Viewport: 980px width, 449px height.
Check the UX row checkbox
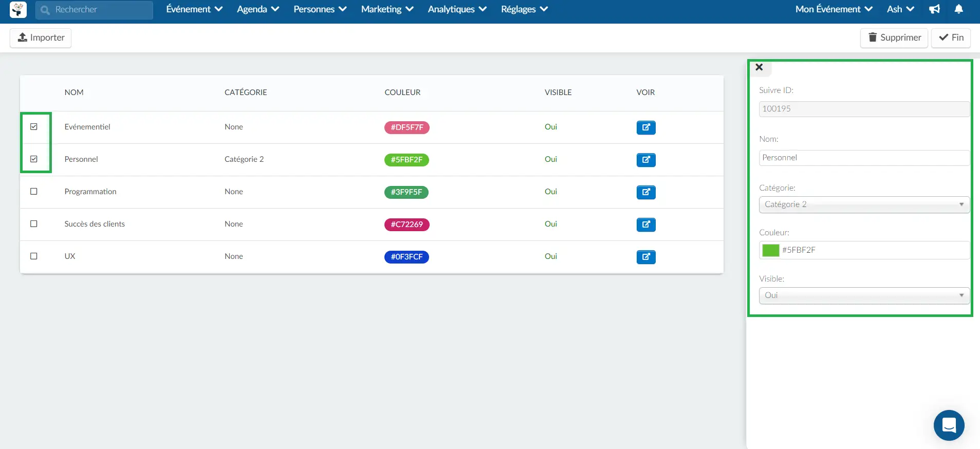pyautogui.click(x=34, y=256)
